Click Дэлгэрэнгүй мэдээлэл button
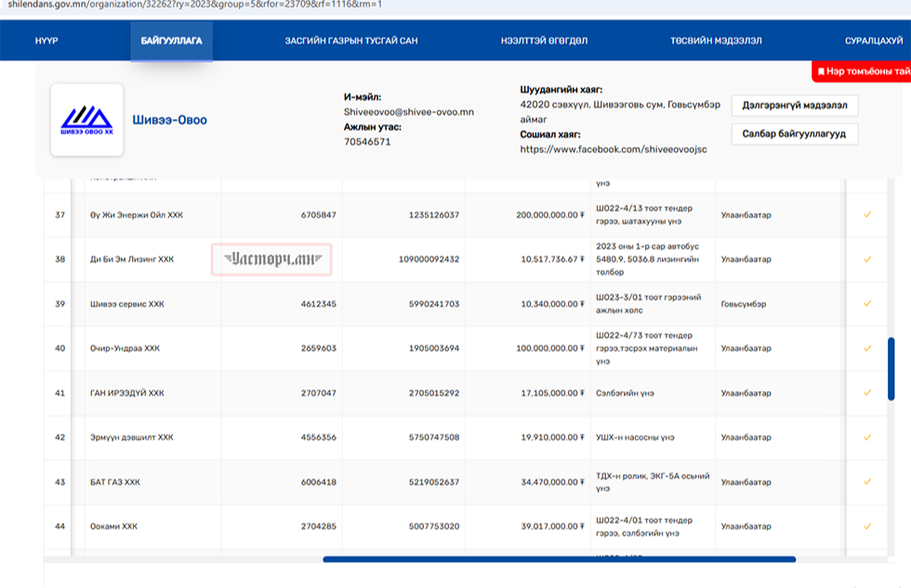The height and width of the screenshot is (588, 911). (794, 106)
